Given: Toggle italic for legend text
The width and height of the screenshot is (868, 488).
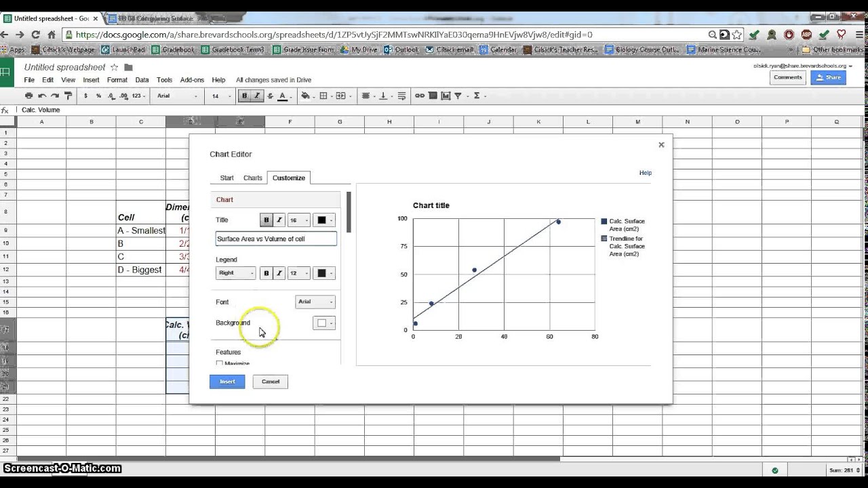Looking at the screenshot, I should pyautogui.click(x=279, y=273).
